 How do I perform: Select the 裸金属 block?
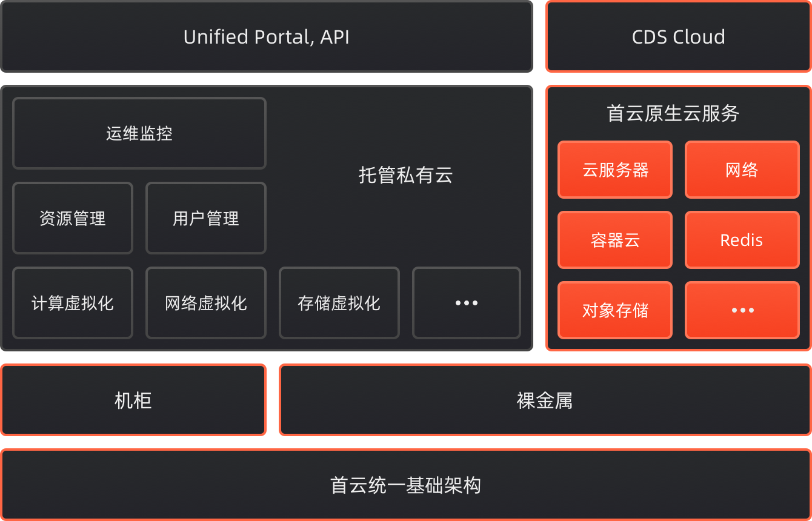(545, 400)
